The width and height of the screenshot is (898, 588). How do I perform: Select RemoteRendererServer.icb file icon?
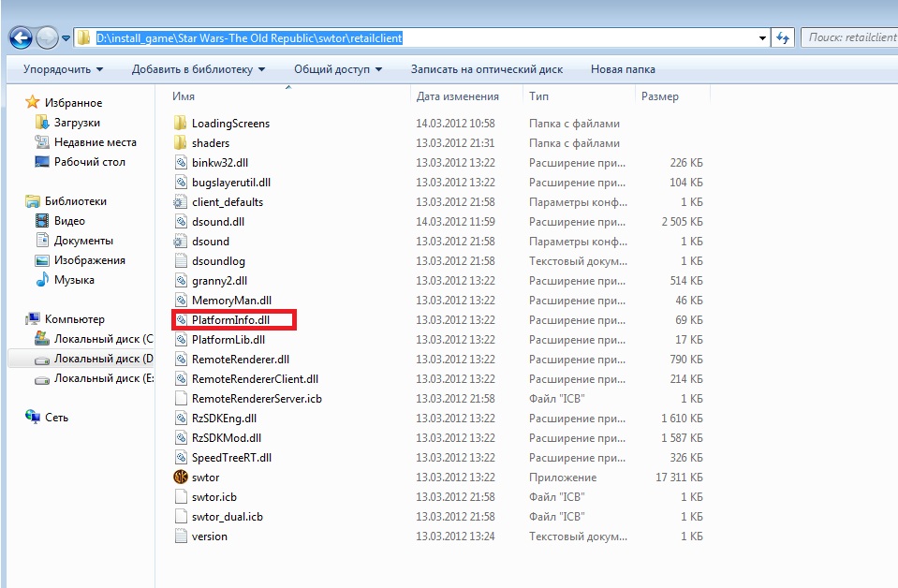(181, 399)
